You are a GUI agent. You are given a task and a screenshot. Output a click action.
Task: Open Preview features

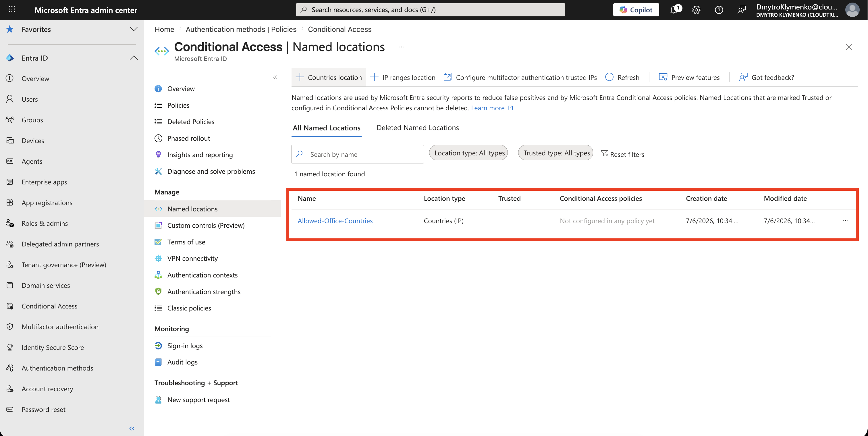[689, 77]
